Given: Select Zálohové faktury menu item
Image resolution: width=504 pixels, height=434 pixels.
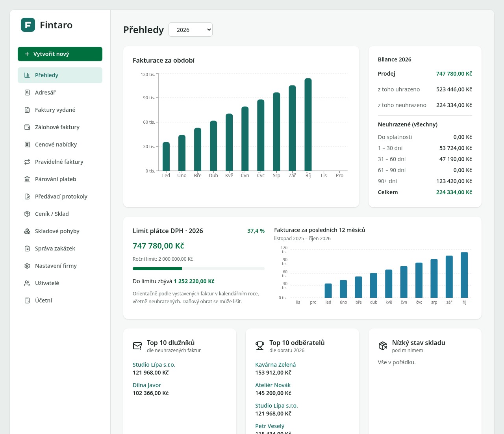Looking at the screenshot, I should 60,127.
